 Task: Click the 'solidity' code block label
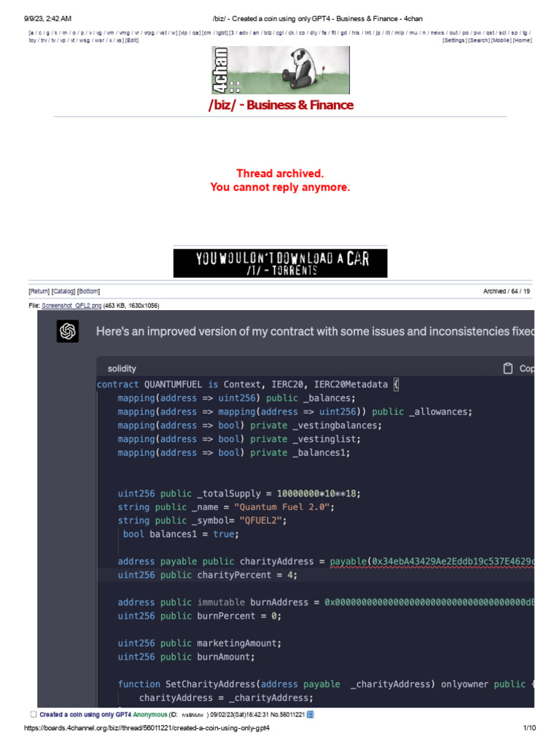[x=122, y=368]
